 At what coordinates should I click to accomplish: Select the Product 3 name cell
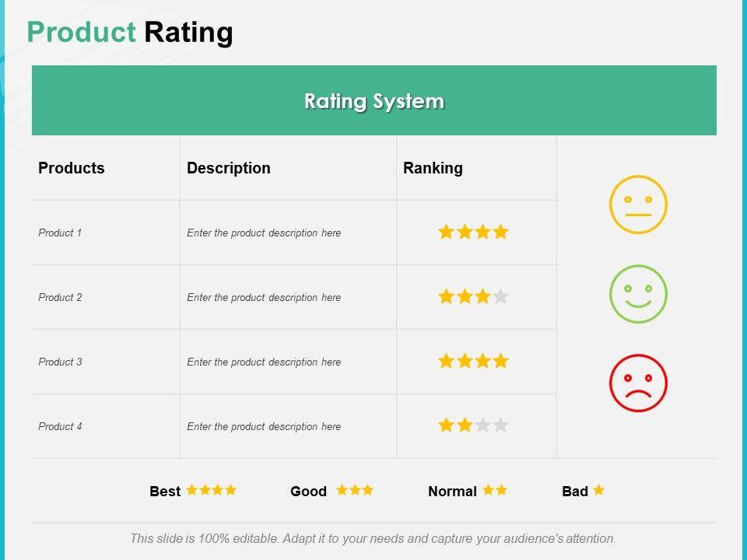pos(60,362)
